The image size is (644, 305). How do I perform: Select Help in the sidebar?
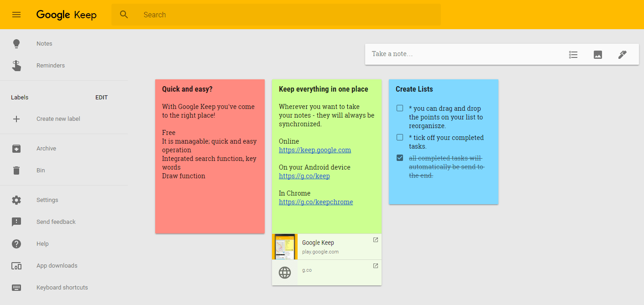click(64, 244)
